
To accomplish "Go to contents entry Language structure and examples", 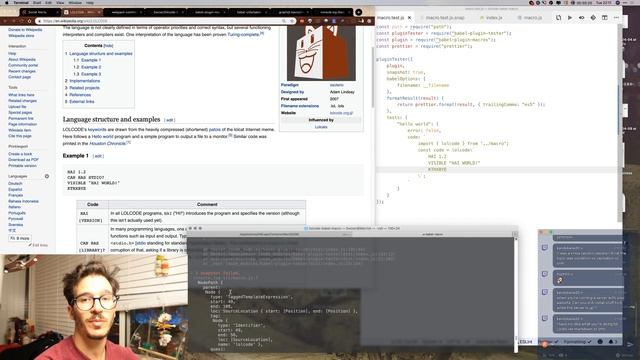I will pyautogui.click(x=100, y=53).
